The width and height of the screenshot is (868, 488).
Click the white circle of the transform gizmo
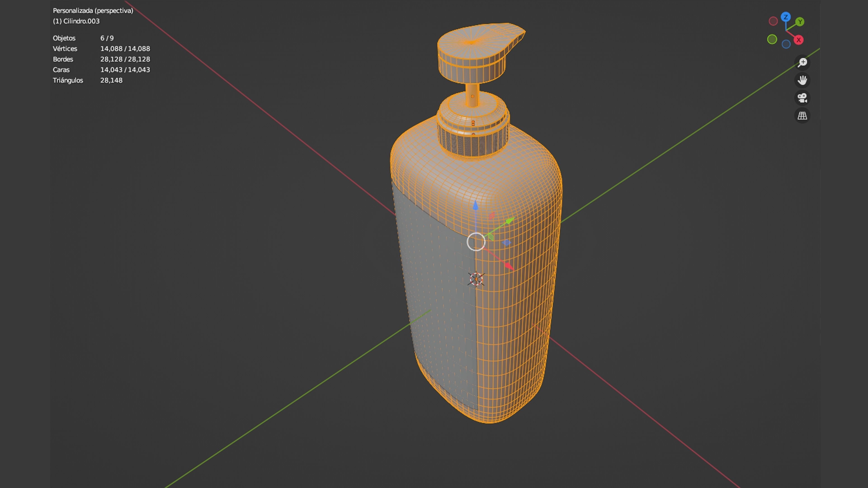476,242
